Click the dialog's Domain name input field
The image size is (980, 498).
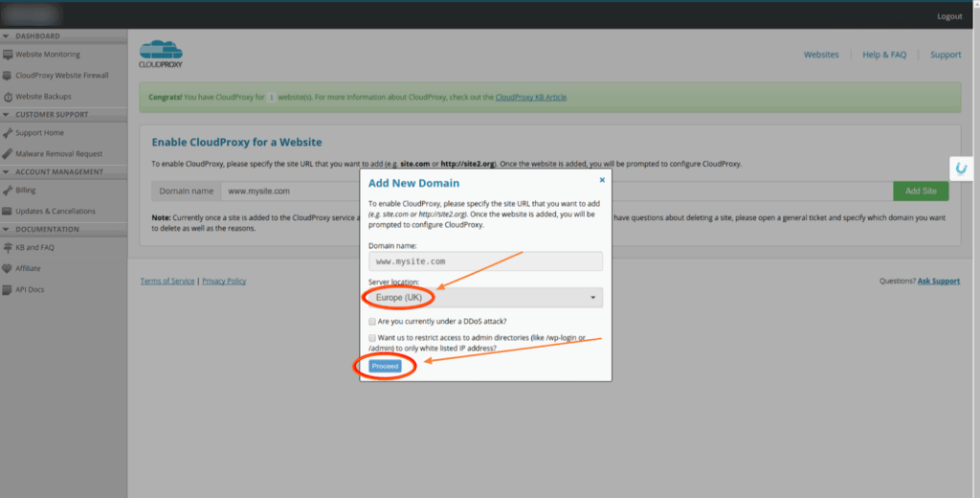pyautogui.click(x=485, y=261)
